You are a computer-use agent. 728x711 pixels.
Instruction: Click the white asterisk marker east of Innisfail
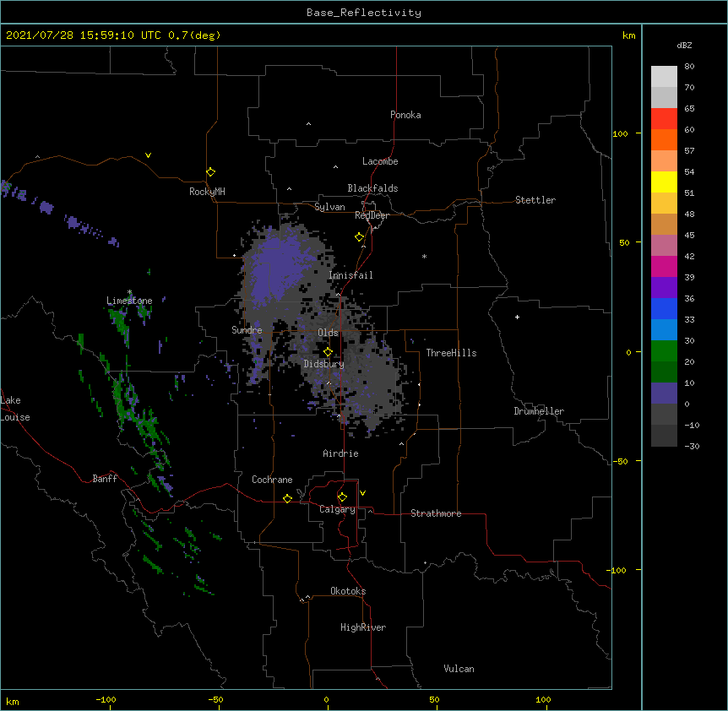point(424,257)
